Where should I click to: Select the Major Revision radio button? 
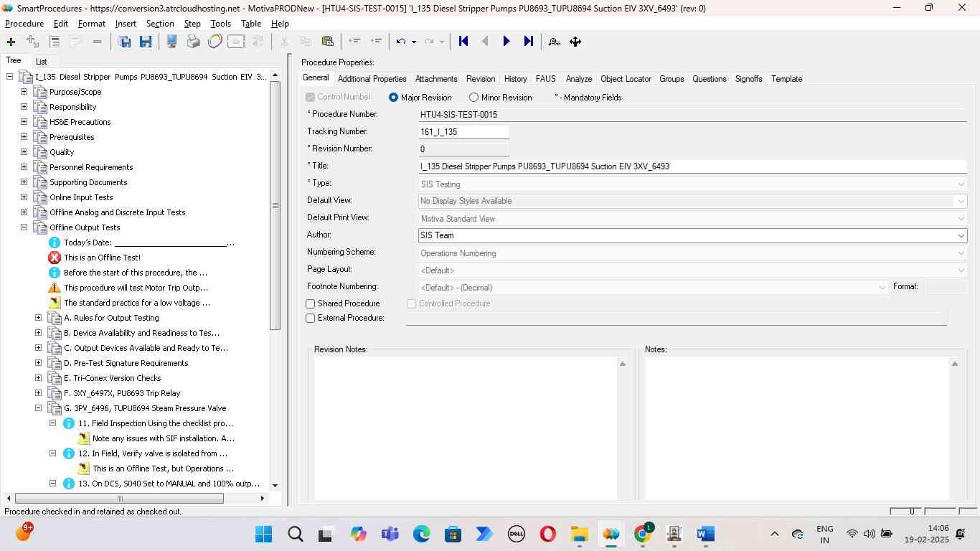[x=393, y=98]
